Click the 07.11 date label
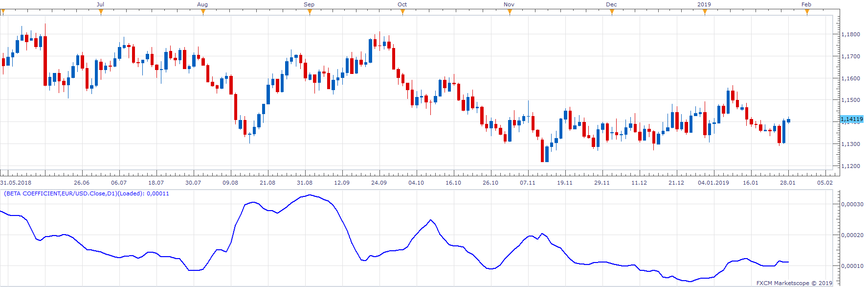Screen dimensions: 868x287 pyautogui.click(x=528, y=183)
